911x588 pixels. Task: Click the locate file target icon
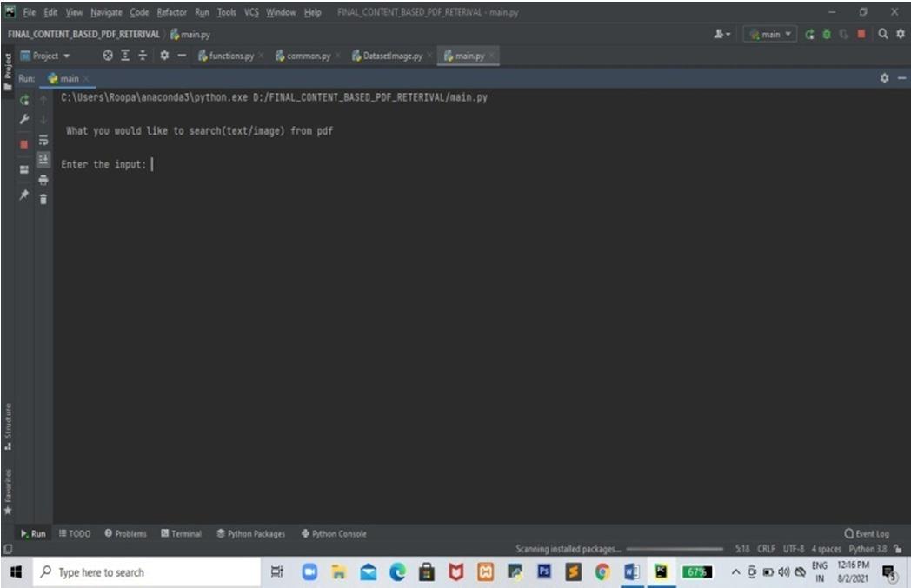coord(108,55)
